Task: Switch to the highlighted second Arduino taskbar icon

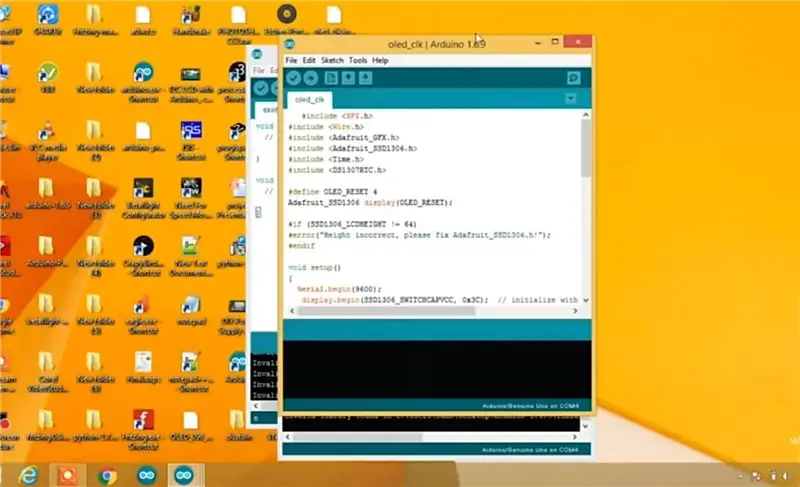Action: pos(184,475)
